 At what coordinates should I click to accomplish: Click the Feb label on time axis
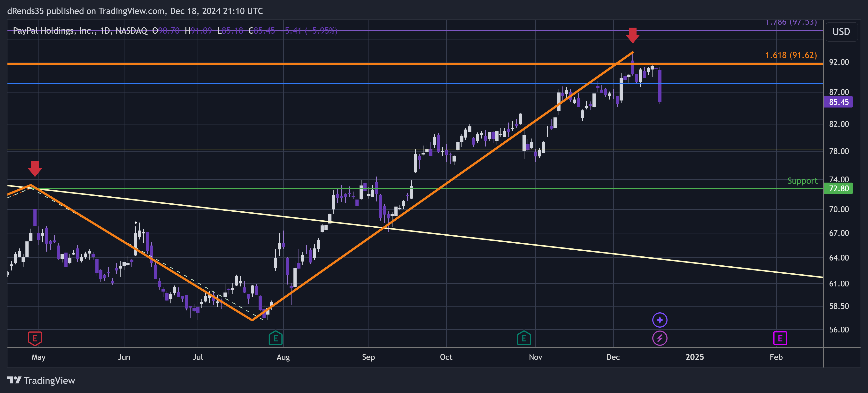pyautogui.click(x=776, y=357)
